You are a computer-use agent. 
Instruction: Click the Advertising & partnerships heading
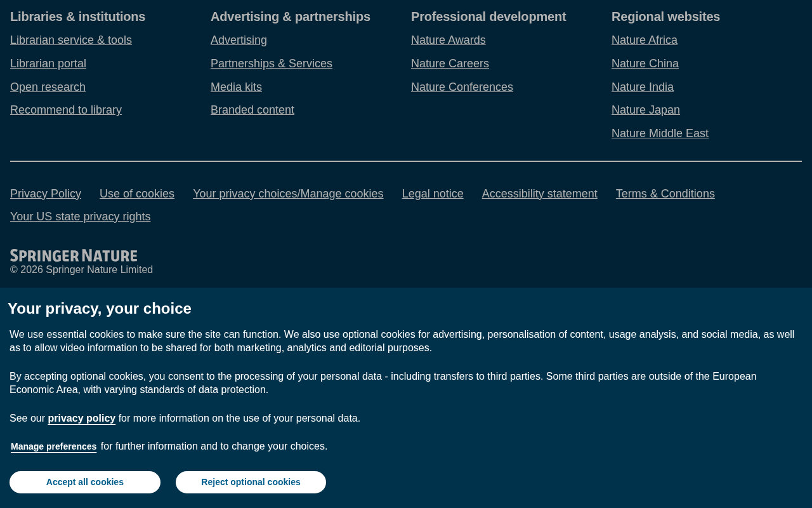[x=291, y=17]
